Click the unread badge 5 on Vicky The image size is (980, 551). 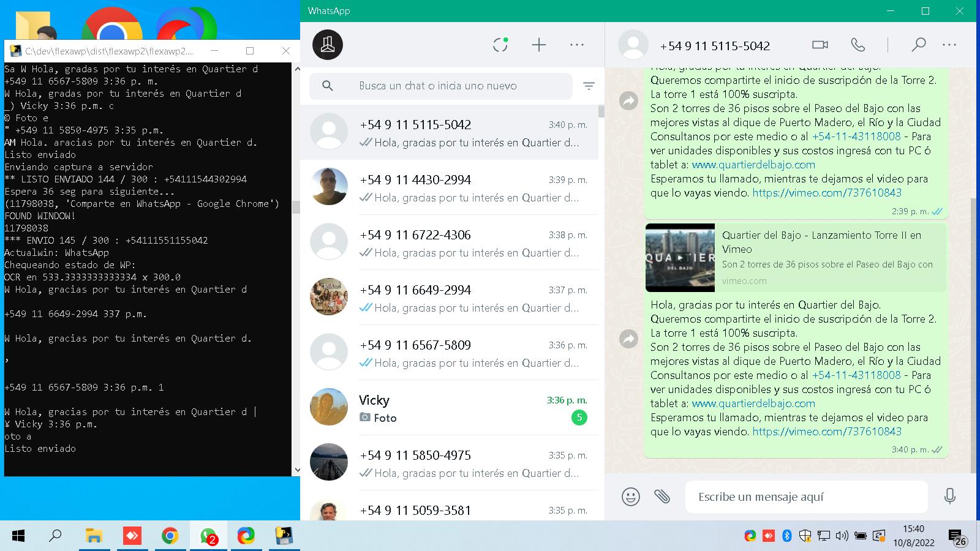tap(579, 418)
